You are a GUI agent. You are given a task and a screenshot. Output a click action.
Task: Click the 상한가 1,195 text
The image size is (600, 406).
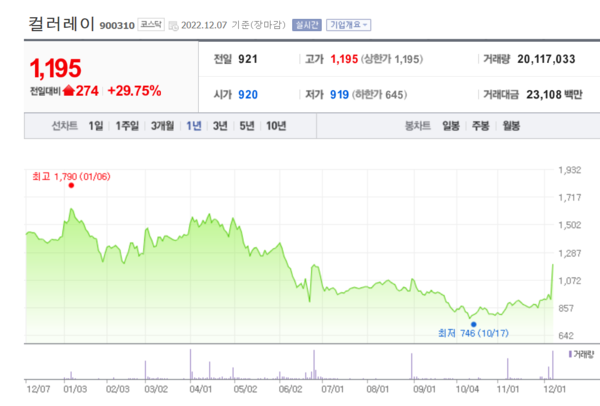tap(392, 59)
